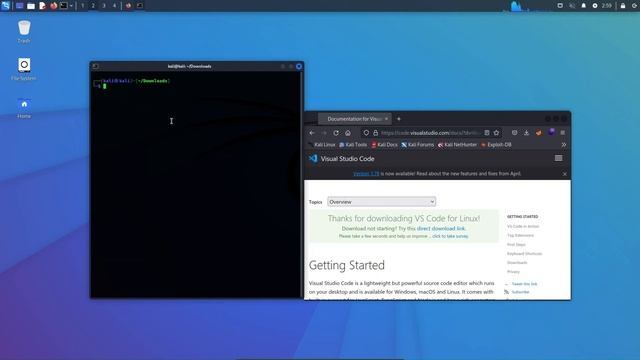Open terminal emulator from the panel
Screen dimensions: 640x360
click(x=64, y=6)
